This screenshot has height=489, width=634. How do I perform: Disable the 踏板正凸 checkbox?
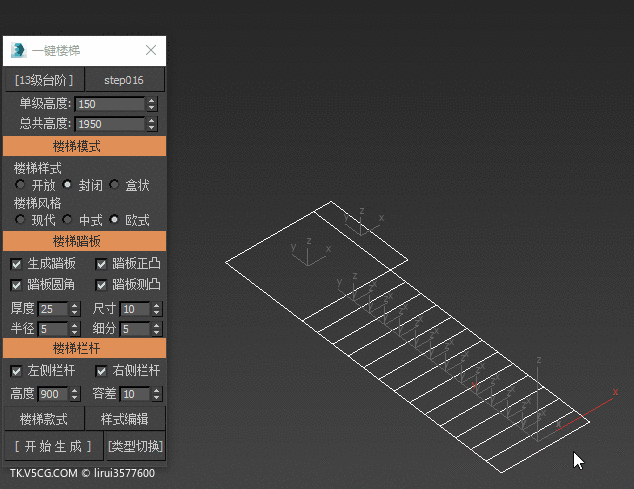pyautogui.click(x=102, y=264)
